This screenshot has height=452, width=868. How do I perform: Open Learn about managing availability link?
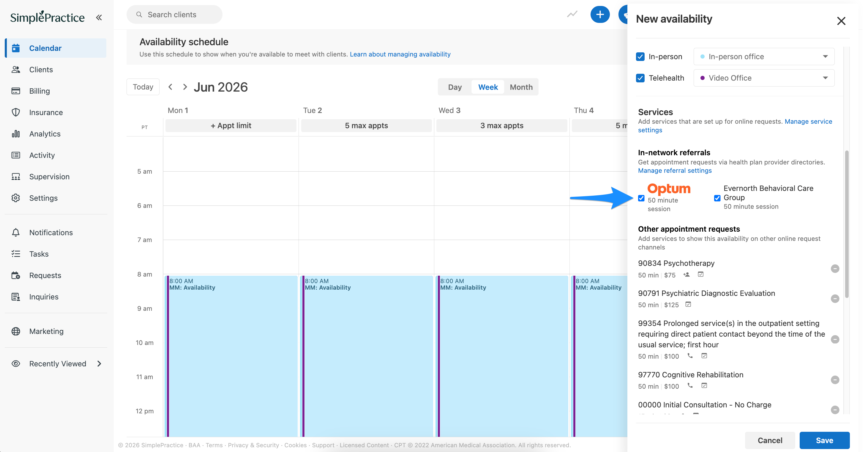(400, 54)
